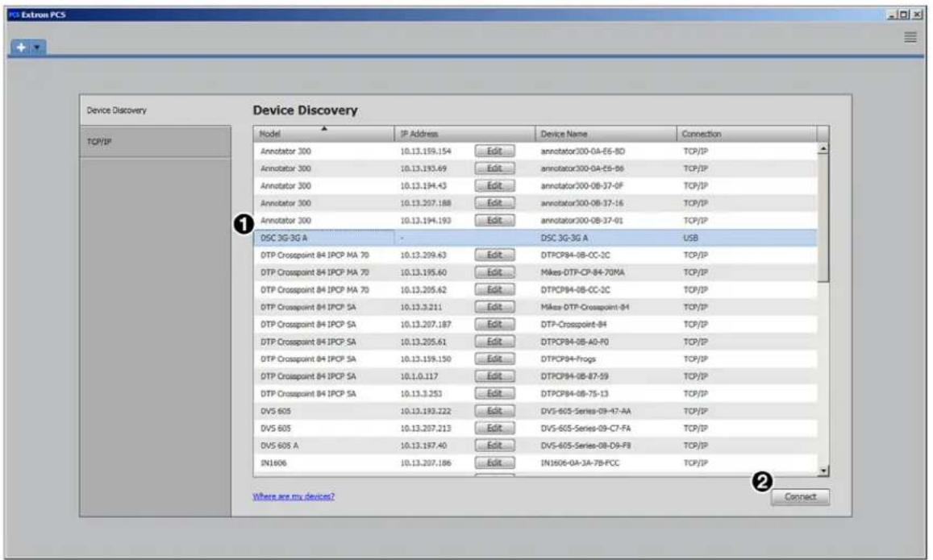The image size is (933, 560).
Task: Click Edit for IP 10.13.193.222
Action: [494, 410]
